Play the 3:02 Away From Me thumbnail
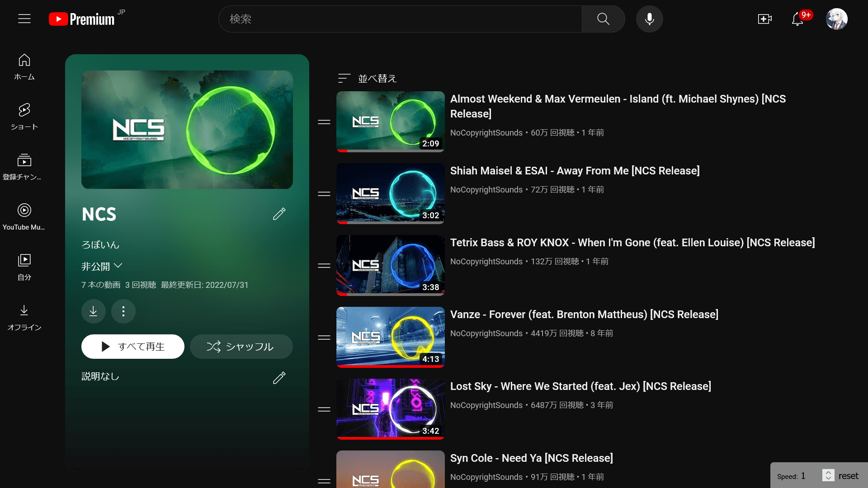868x488 pixels. click(x=391, y=193)
